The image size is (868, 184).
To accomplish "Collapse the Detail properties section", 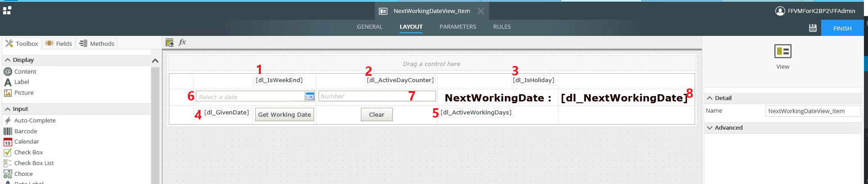I will (x=723, y=98).
